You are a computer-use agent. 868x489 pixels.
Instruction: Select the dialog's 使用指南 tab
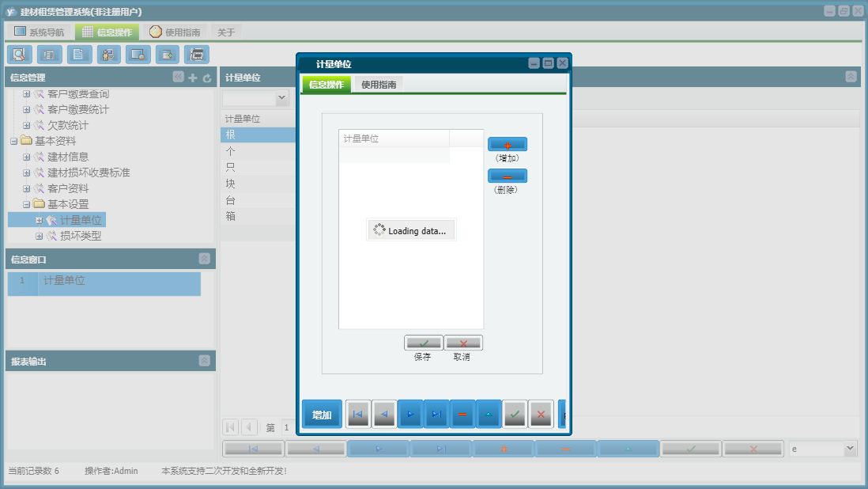pos(379,84)
